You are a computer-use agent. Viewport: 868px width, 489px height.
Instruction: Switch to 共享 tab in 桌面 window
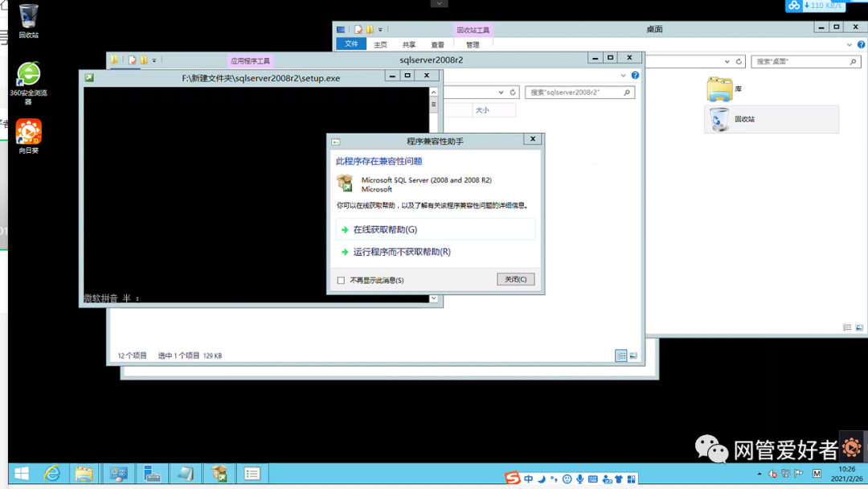(408, 45)
